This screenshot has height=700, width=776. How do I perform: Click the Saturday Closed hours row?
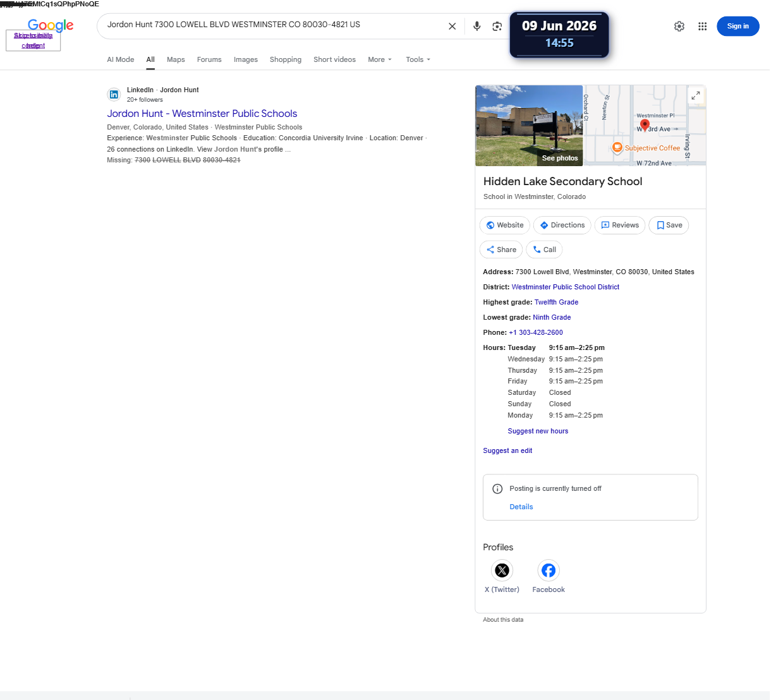click(539, 392)
